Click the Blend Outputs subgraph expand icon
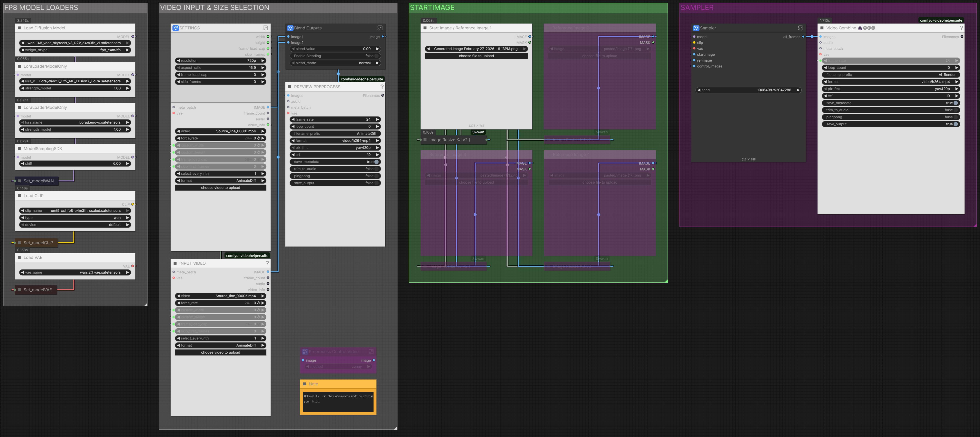Viewport: 980px width, 437px height. coord(380,28)
